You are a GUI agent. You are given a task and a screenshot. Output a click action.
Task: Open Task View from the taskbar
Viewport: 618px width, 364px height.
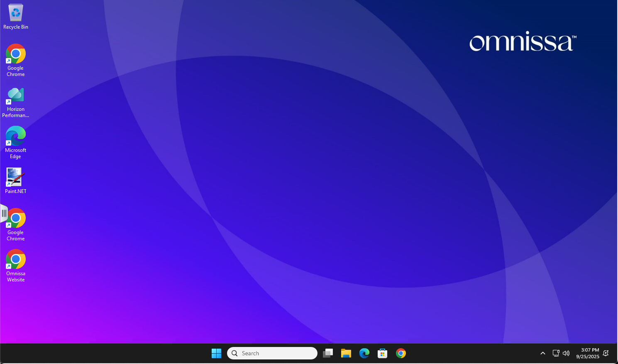coord(328,353)
